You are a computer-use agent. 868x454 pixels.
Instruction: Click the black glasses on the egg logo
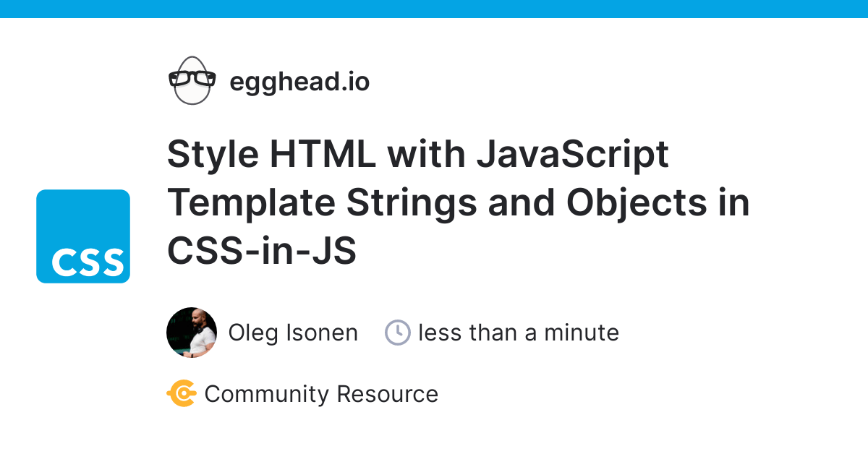[x=192, y=77]
